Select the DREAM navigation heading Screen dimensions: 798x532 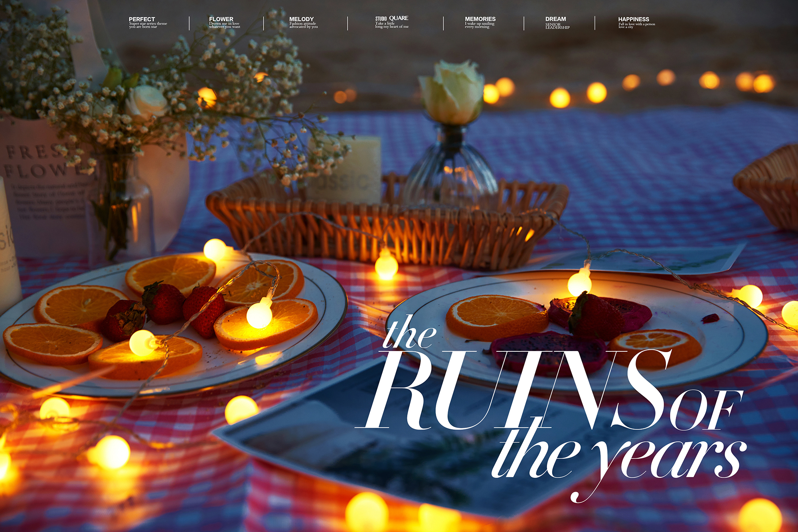tap(555, 19)
